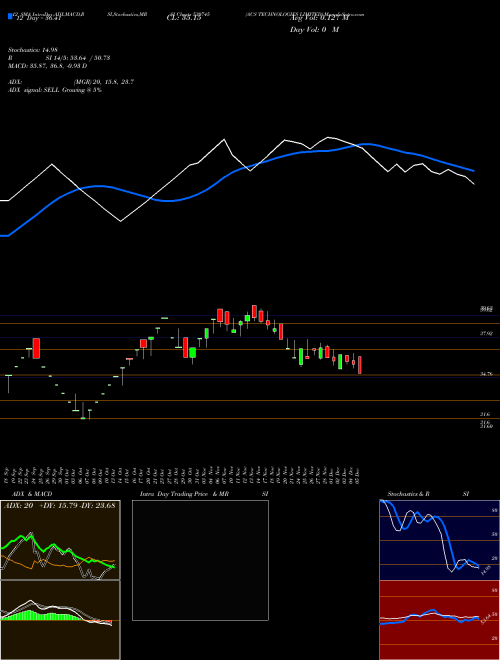Click the 'Intra Day Trading Price & MR SI' title
This screenshot has width=500, height=660.
tap(205, 494)
